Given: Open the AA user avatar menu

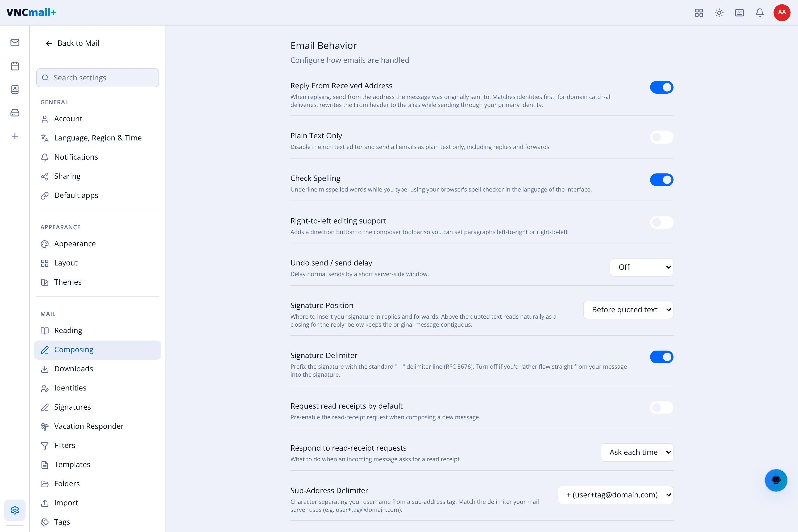Looking at the screenshot, I should (x=782, y=13).
